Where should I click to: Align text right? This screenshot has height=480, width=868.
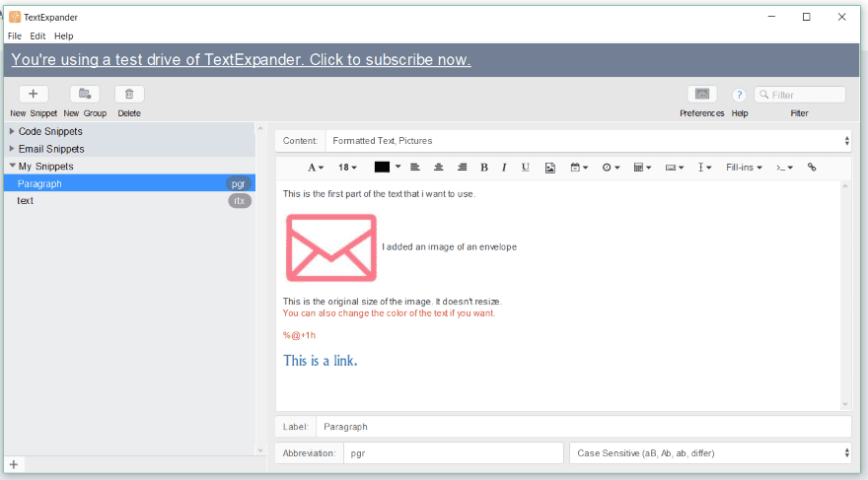point(463,167)
